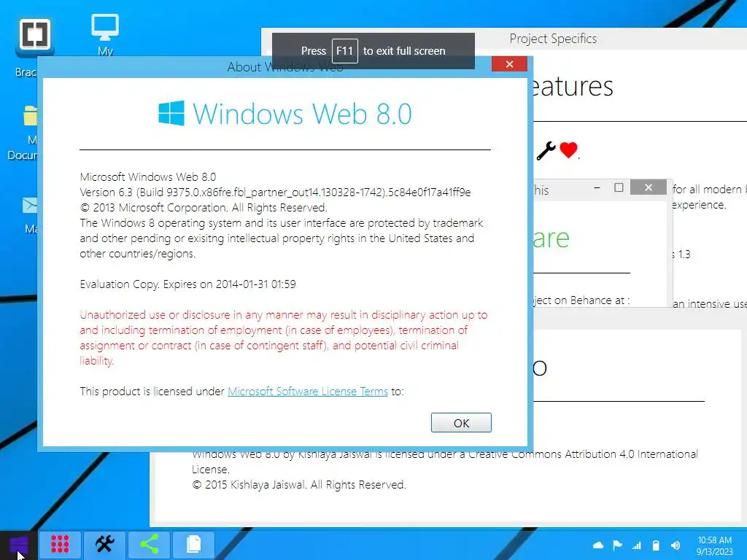Click the 'Microsoft Windows Web 8.0' text line
Screen dimensions: 747x560
pos(147,177)
